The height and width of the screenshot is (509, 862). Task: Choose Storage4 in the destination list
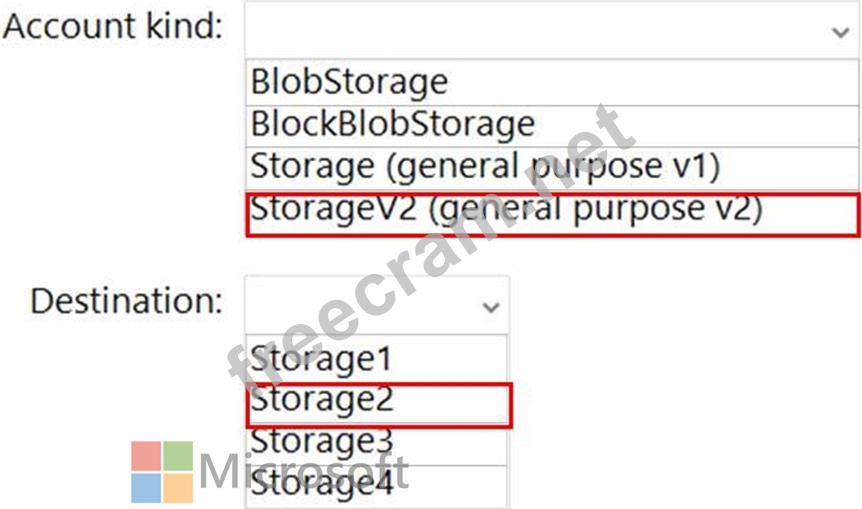(x=322, y=485)
